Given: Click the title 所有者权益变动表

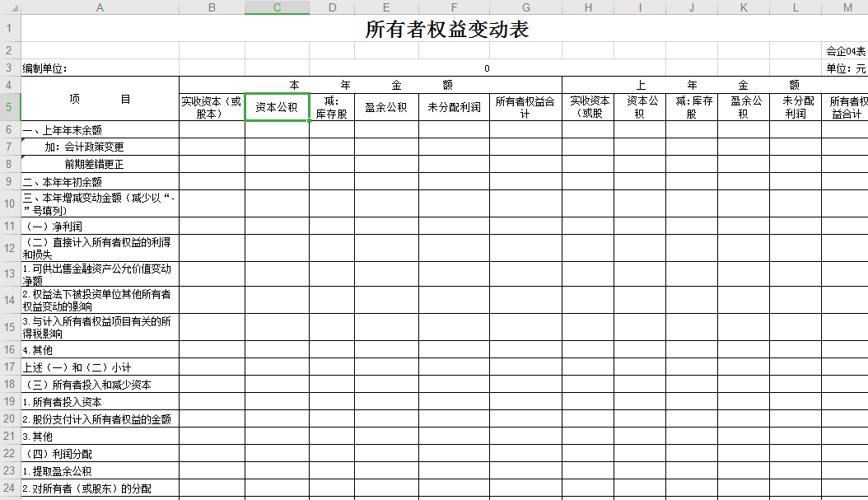Looking at the screenshot, I should (446, 30).
